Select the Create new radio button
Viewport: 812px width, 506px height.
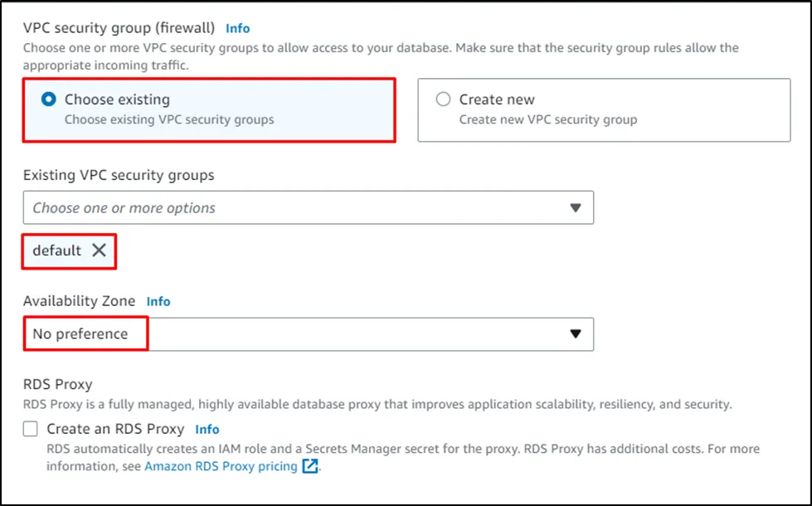[444, 100]
